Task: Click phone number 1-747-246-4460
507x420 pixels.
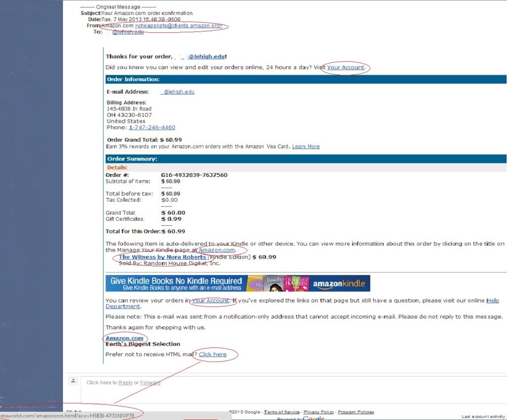Action: coord(152,127)
